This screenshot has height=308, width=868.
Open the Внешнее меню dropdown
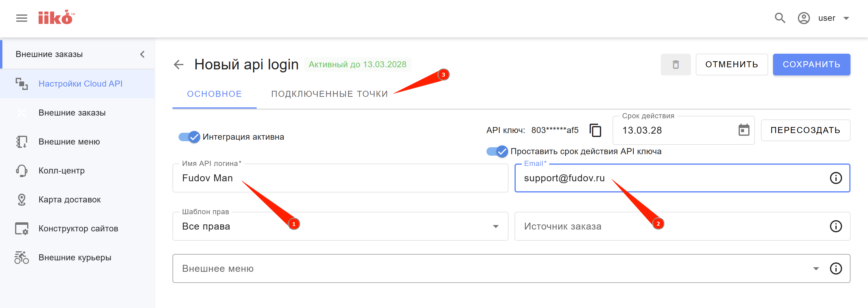pos(816,268)
